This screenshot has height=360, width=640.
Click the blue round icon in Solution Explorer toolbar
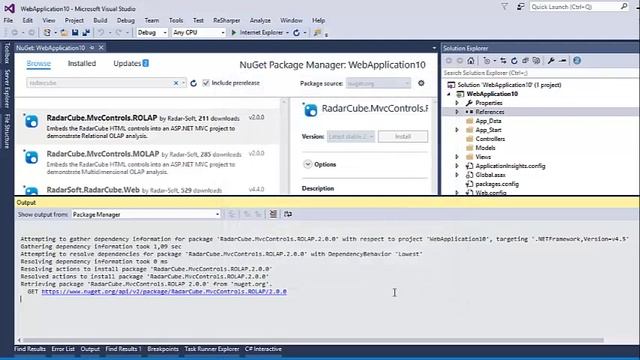pyautogui.click(x=577, y=60)
